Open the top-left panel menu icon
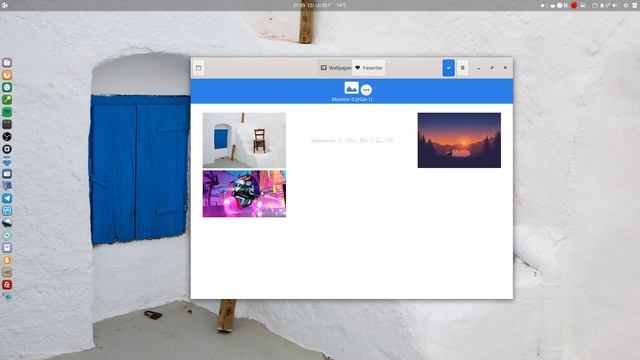Screen dimensions: 640x360 pos(4,5)
